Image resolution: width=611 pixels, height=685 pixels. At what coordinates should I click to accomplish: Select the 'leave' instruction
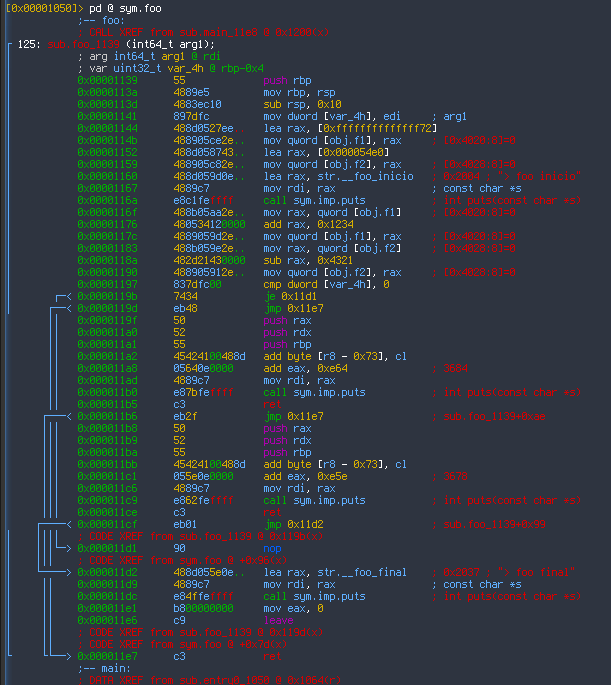[278, 620]
